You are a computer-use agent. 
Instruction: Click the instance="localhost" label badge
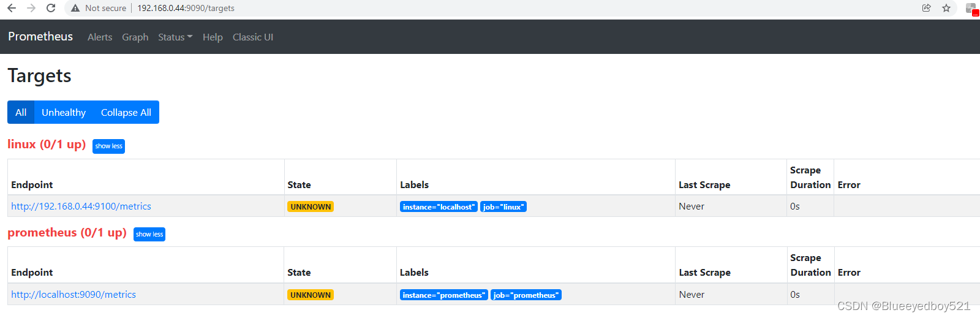click(x=439, y=207)
